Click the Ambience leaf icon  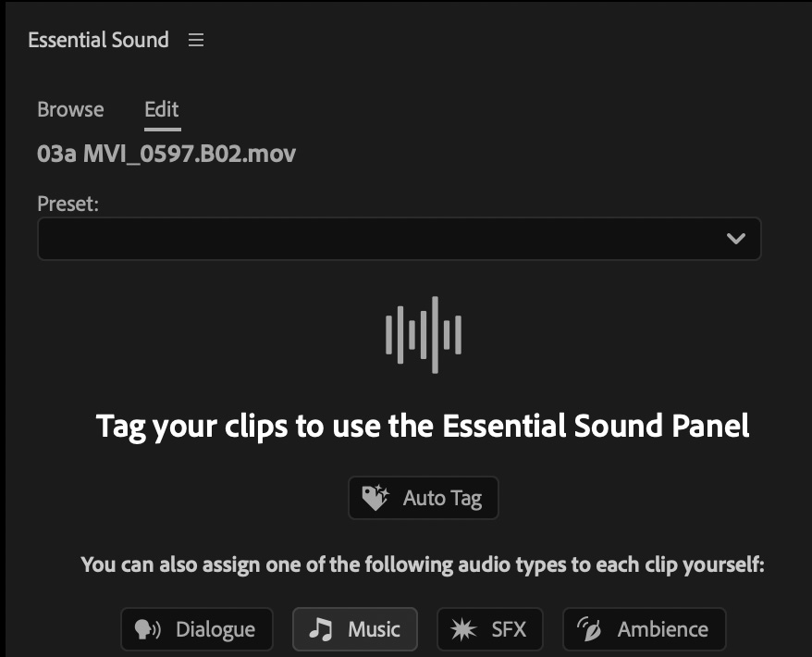pos(589,630)
